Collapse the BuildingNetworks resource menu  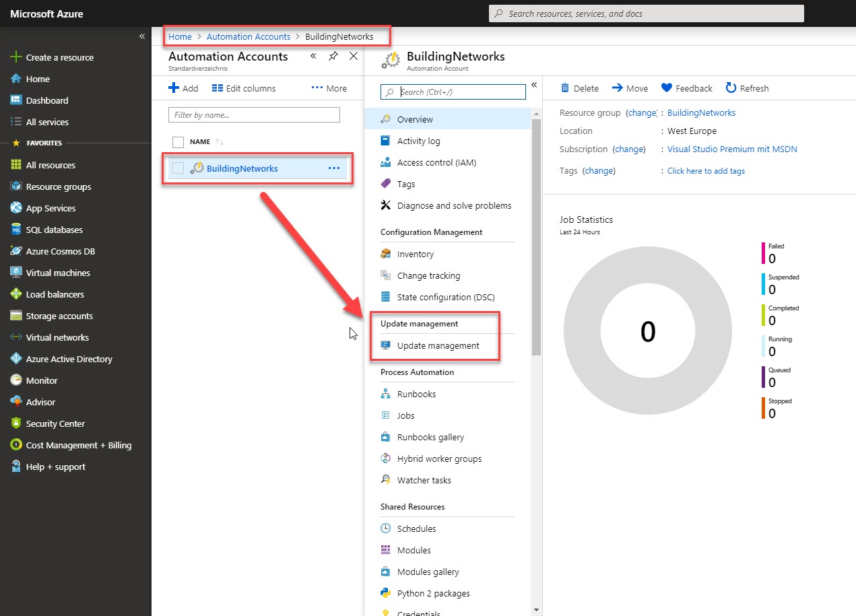(x=534, y=85)
